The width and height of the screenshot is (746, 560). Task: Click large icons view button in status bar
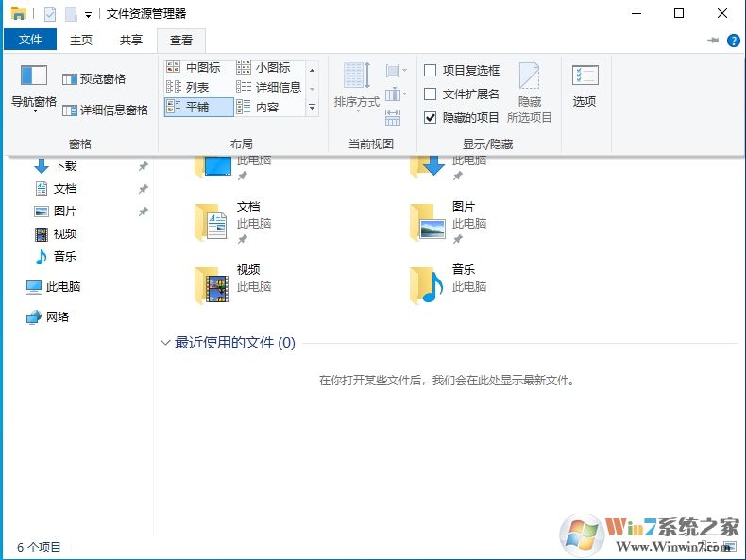pos(729,546)
